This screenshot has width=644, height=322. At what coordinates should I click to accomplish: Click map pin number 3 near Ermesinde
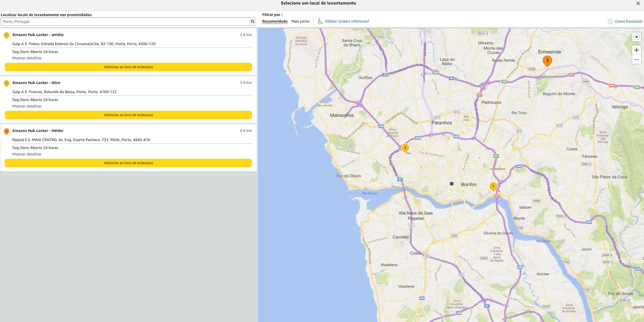(x=547, y=61)
